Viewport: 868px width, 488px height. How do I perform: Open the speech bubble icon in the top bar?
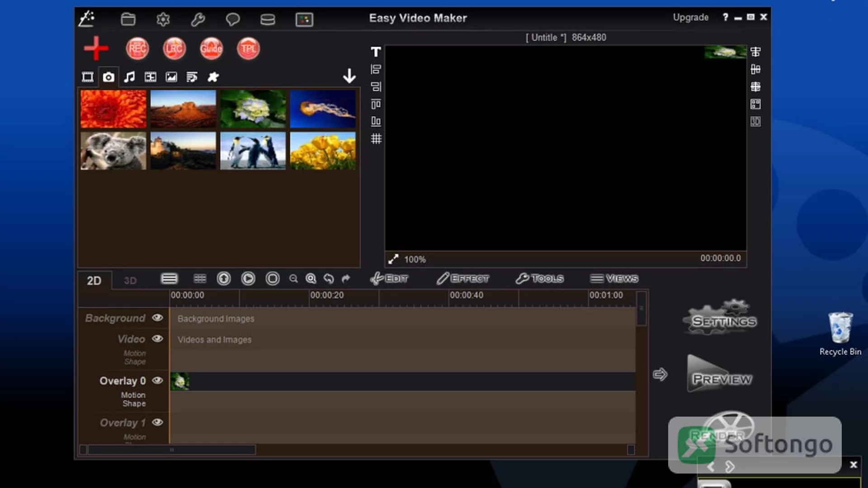[232, 19]
